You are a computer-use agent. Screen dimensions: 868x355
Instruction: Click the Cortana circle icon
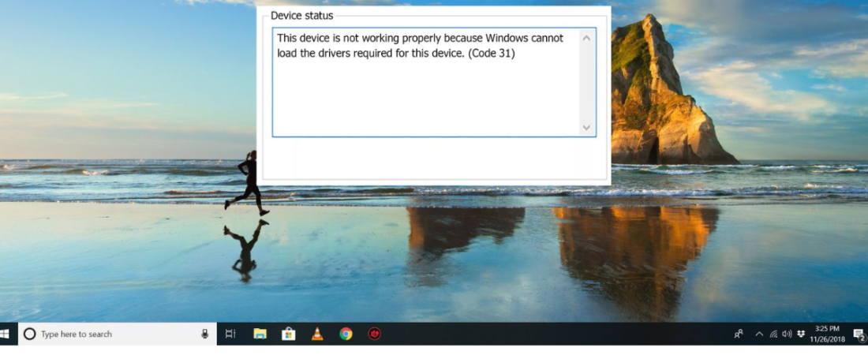click(x=30, y=334)
